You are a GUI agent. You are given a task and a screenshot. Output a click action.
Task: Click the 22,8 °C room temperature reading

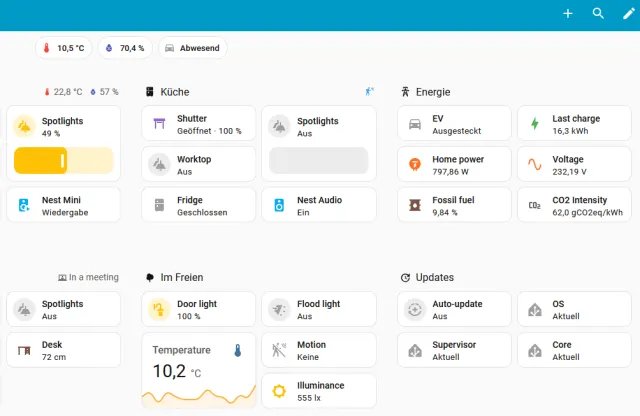coord(64,92)
